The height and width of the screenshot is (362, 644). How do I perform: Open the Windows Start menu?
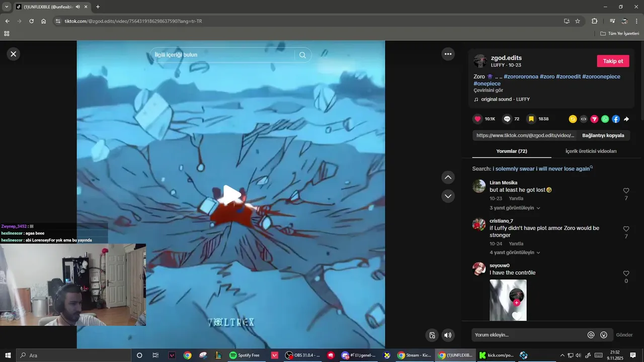tap(8, 355)
